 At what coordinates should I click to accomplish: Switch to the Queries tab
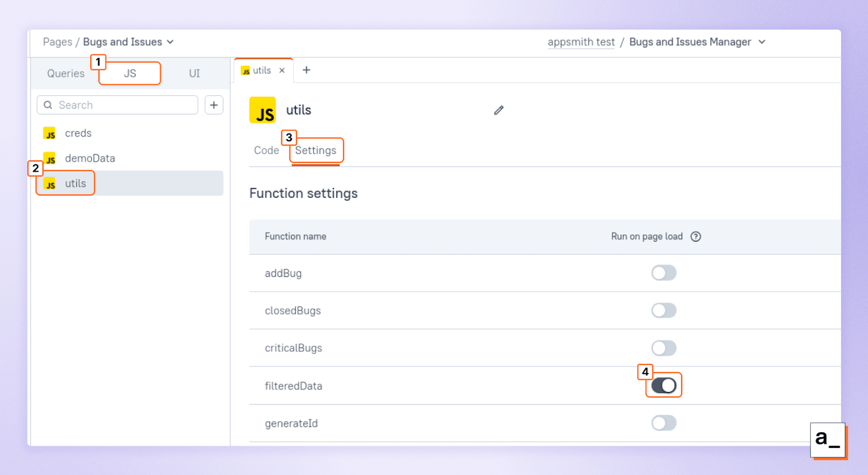tap(66, 73)
